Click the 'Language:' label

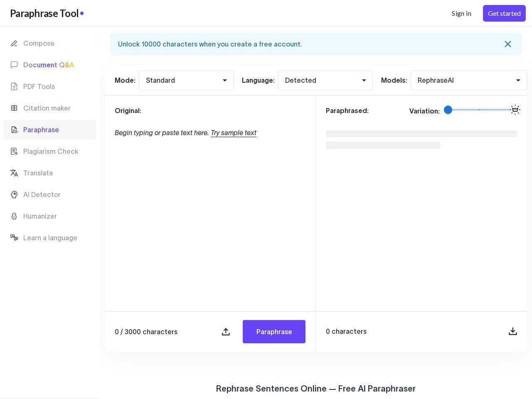pyautogui.click(x=258, y=80)
